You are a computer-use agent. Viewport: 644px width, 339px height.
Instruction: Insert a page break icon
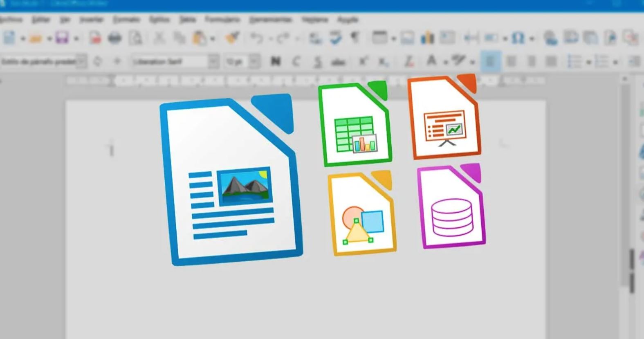[471, 38]
